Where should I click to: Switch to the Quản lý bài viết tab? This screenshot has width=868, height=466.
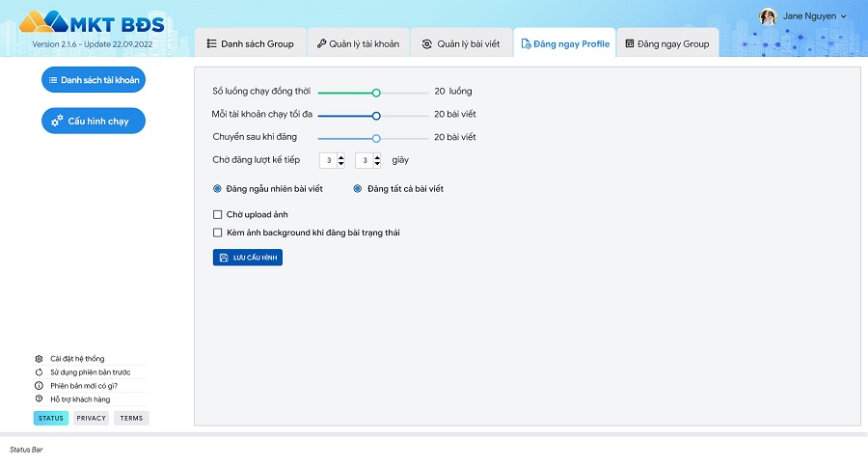click(462, 44)
